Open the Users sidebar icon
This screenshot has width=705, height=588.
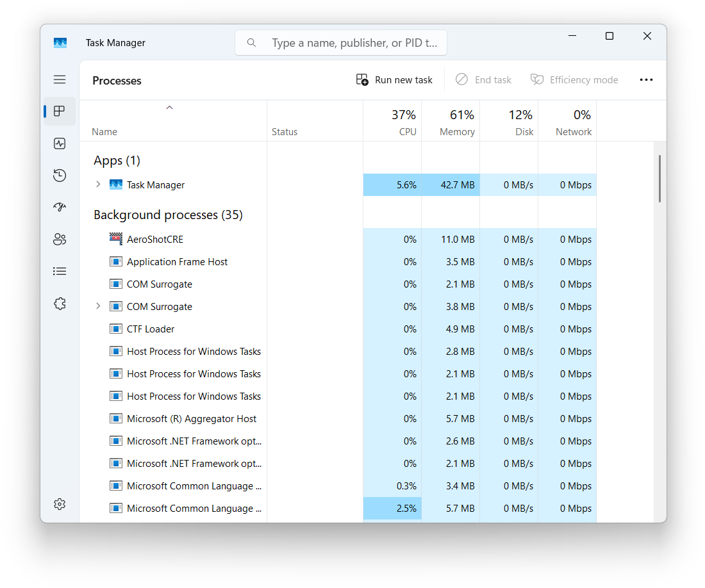pos(60,239)
